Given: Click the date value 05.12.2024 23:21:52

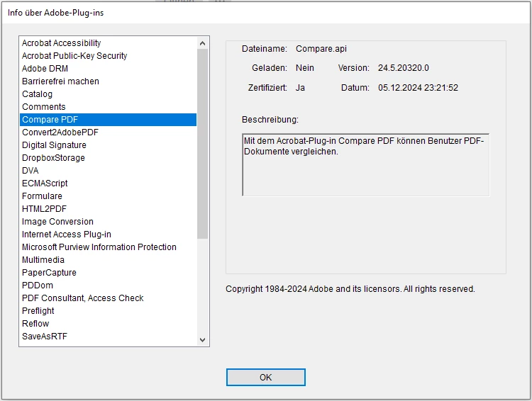Looking at the screenshot, I should [x=418, y=88].
